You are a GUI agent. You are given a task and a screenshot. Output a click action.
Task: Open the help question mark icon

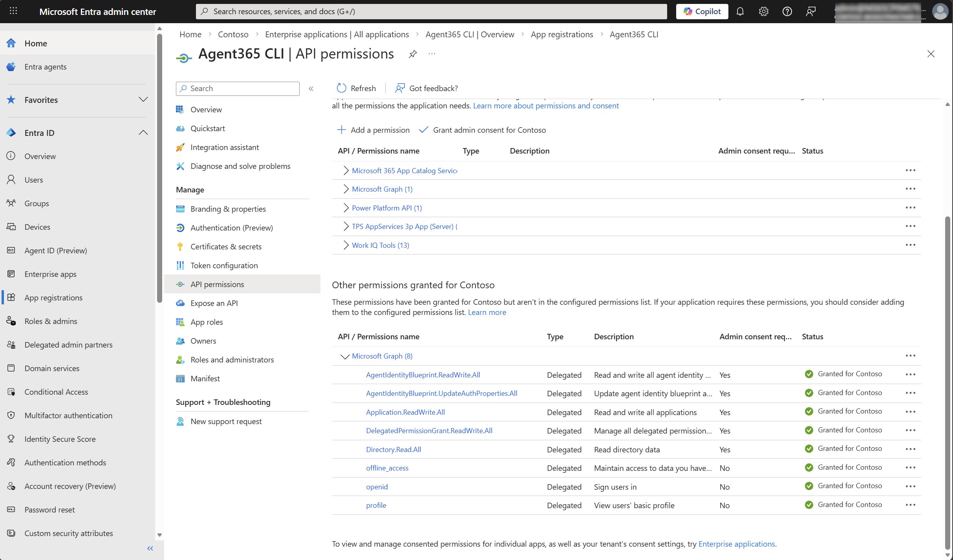tap(787, 11)
